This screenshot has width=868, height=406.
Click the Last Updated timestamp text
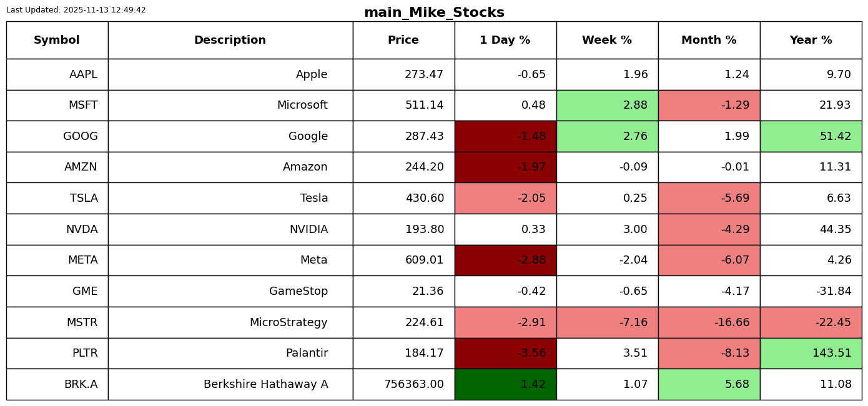click(x=76, y=10)
